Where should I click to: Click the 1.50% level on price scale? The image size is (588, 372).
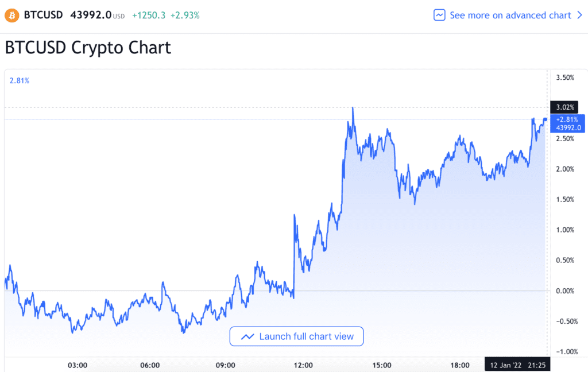click(564, 199)
